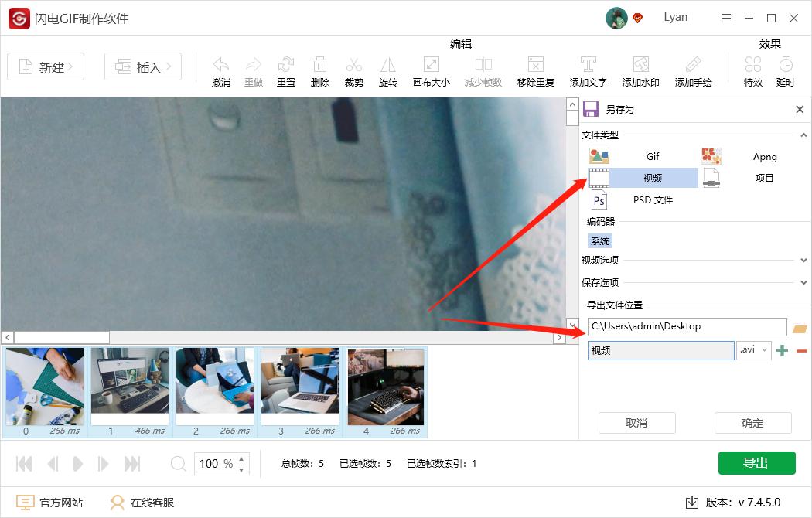Click the 画布大小 canvas size icon
Viewport: 812px width, 518px height.
431,70
